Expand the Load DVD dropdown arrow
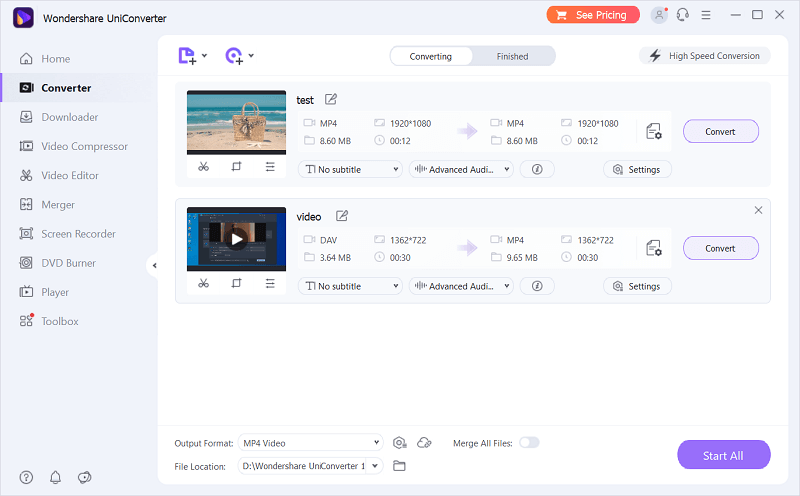 coord(251,55)
